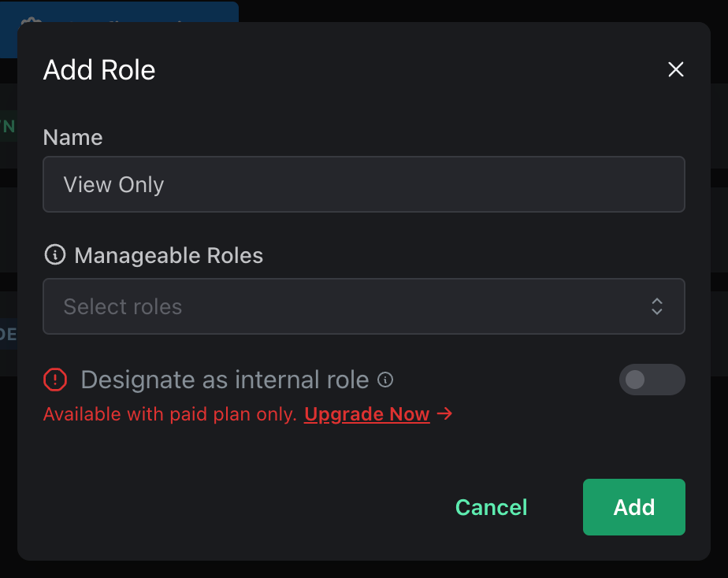Click the DE badge on the left edge

(9, 334)
